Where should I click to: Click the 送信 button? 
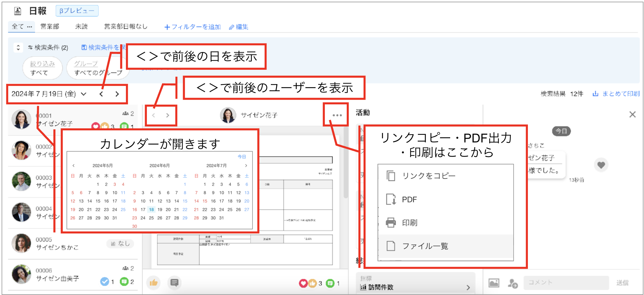622,283
